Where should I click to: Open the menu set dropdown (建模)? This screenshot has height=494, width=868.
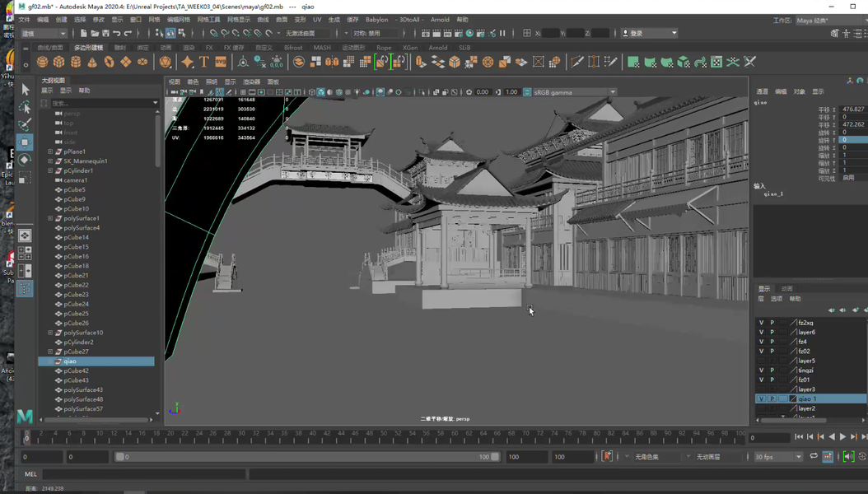43,33
